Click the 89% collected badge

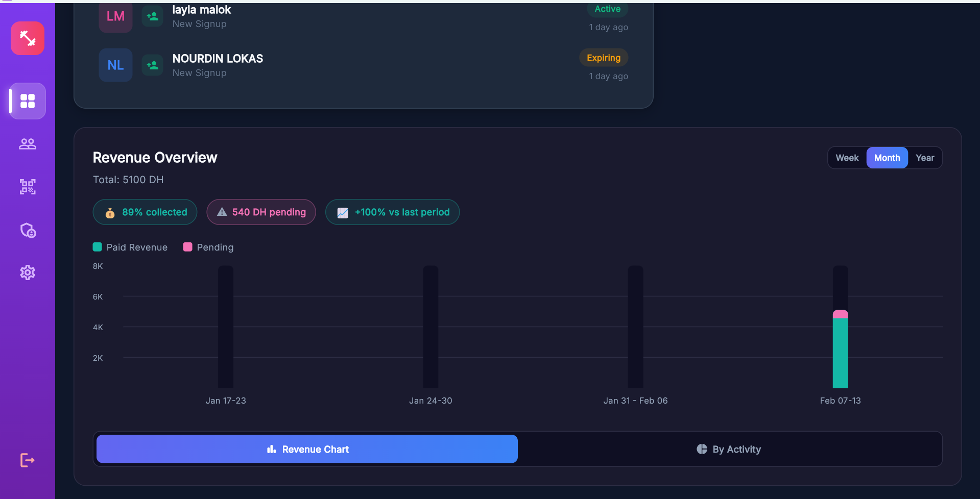[x=145, y=212]
